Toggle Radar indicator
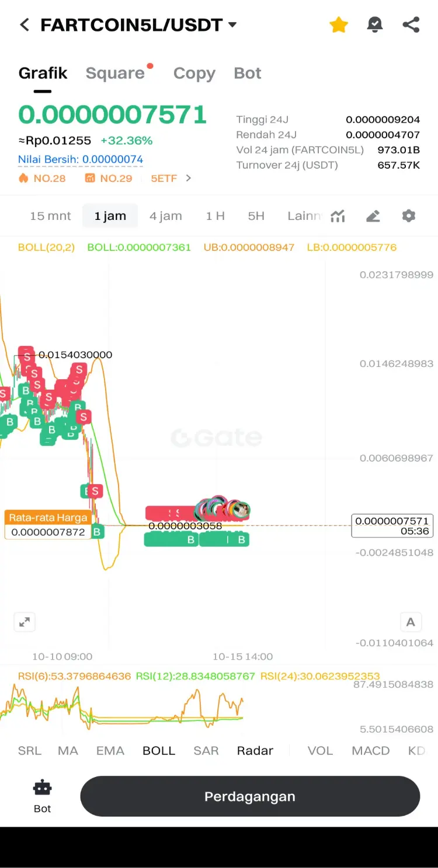The width and height of the screenshot is (438, 868). point(255,751)
